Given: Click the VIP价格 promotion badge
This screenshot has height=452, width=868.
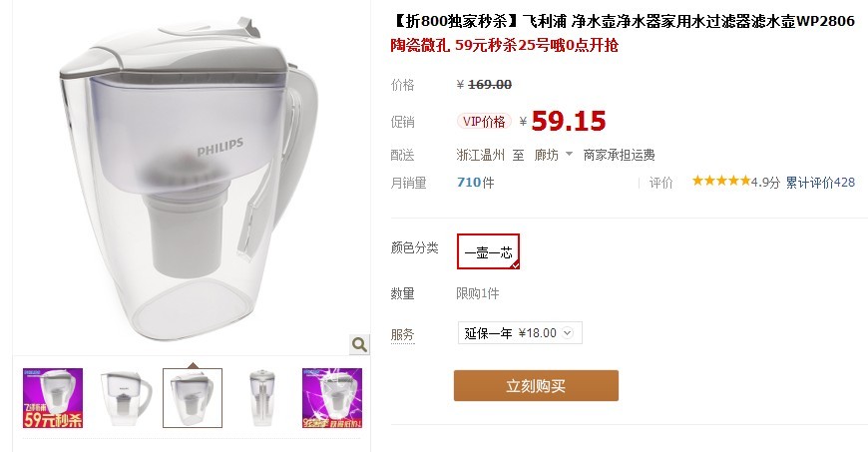Looking at the screenshot, I should [484, 122].
